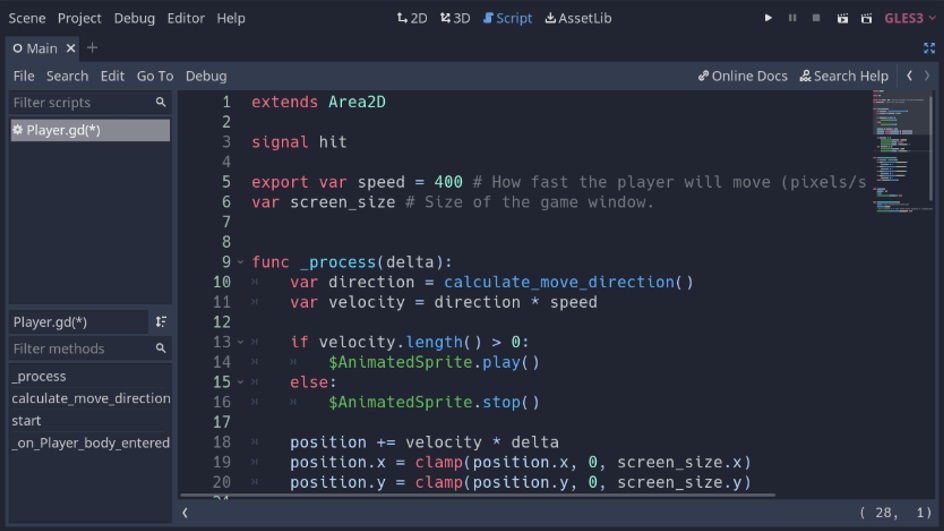Toggle alphabetical sorting of methods
The width and height of the screenshot is (944, 531).
[161, 322]
